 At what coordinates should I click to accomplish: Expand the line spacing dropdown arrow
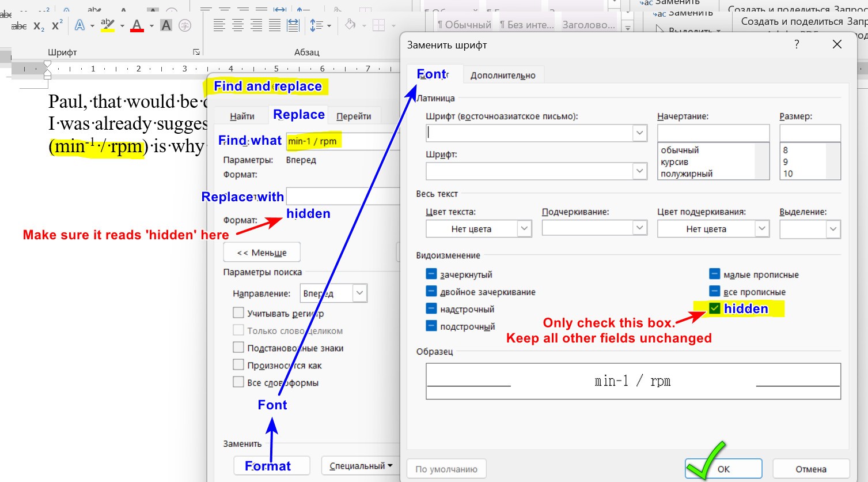(x=329, y=26)
